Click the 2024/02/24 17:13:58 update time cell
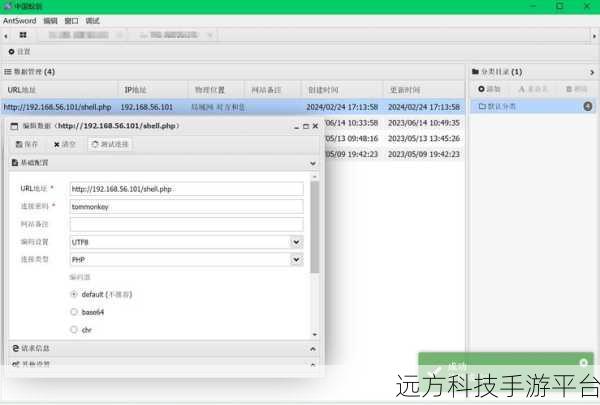 (x=424, y=107)
